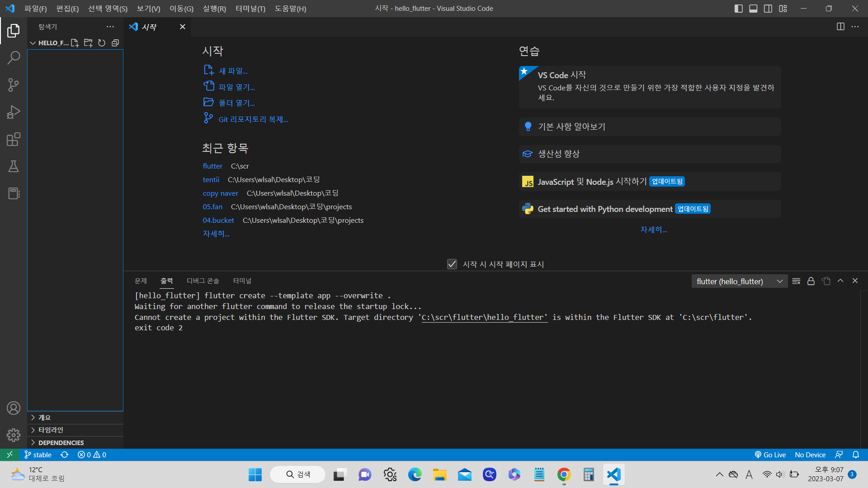This screenshot has width=868, height=488.
Task: Click Go Live in status bar
Action: pyautogui.click(x=770, y=455)
